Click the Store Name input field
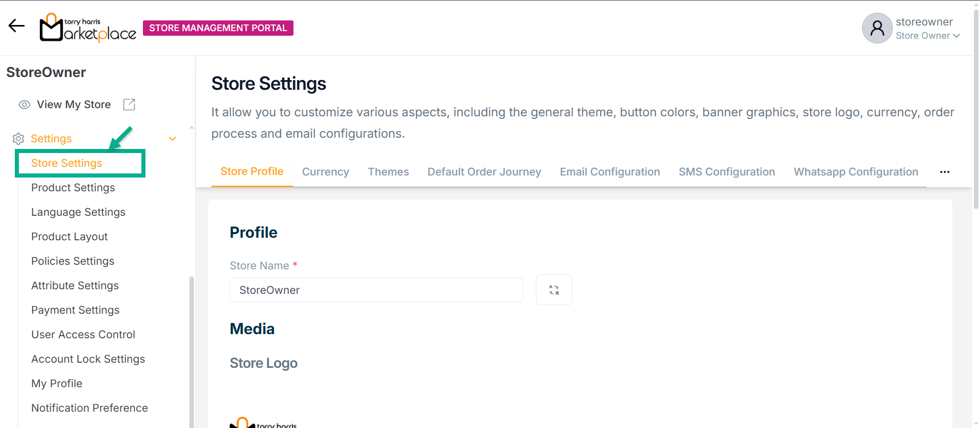The image size is (980, 428). click(376, 290)
